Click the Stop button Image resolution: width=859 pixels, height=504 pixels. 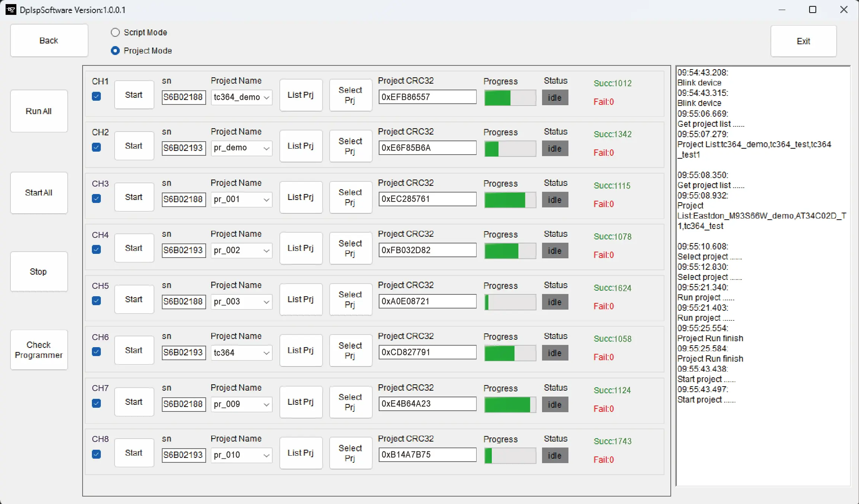pyautogui.click(x=39, y=272)
